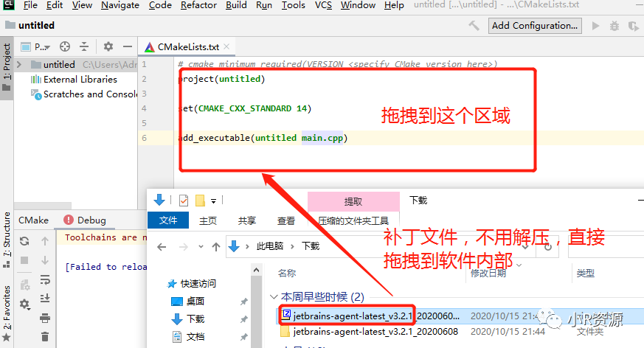Hide the Project tool window
644x348 pixels.
tap(128, 46)
